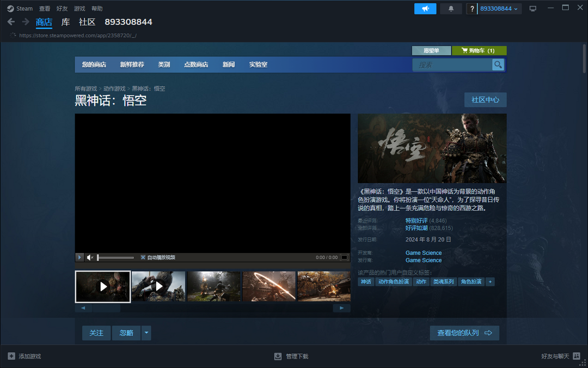Follow the 动作游戏 breadcrumb link
Screen dimensions: 588x368
114,89
